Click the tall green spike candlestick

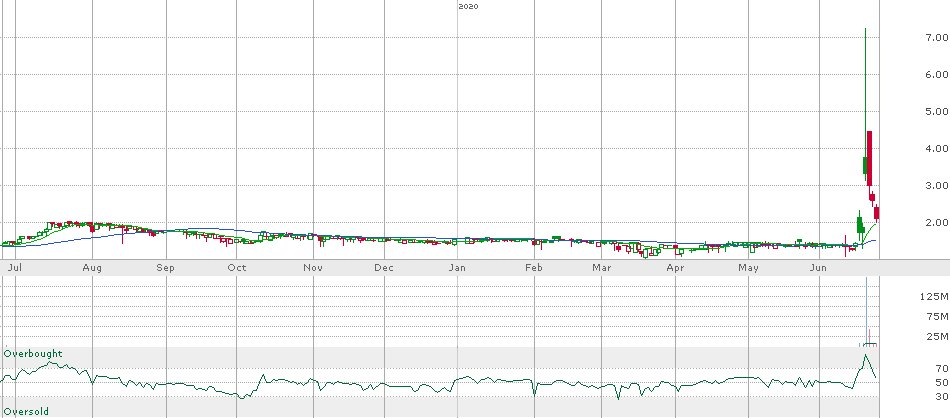(x=865, y=103)
